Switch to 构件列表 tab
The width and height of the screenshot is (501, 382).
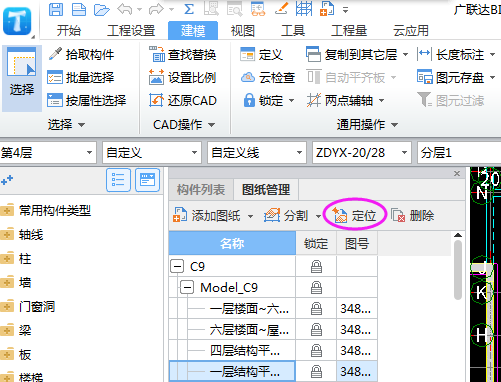click(x=201, y=190)
